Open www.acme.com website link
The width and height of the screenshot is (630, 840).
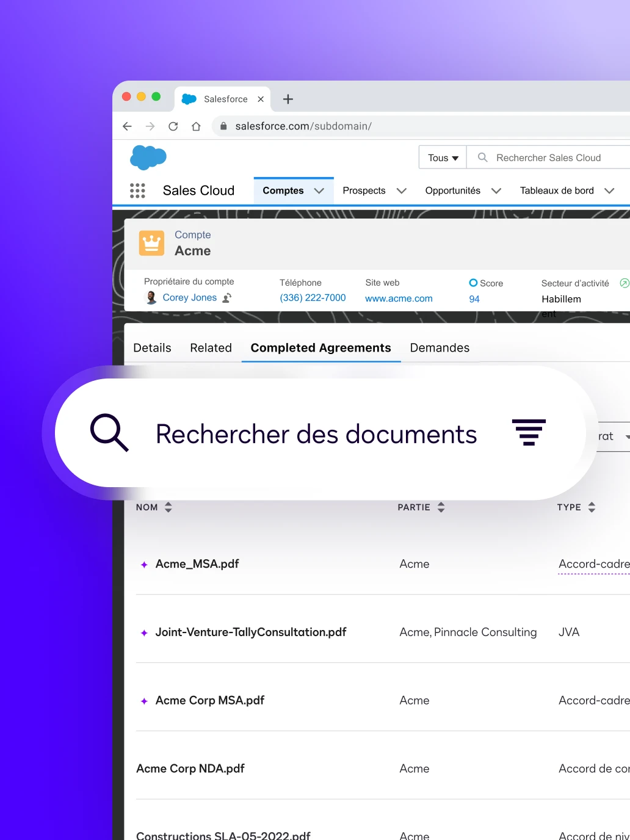[399, 299]
